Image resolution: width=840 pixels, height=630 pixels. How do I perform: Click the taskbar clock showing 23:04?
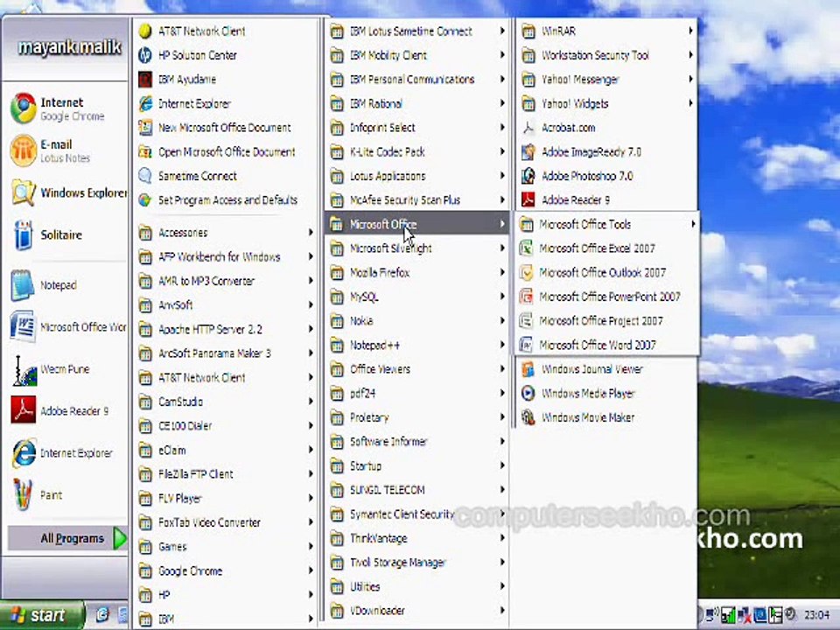[817, 614]
